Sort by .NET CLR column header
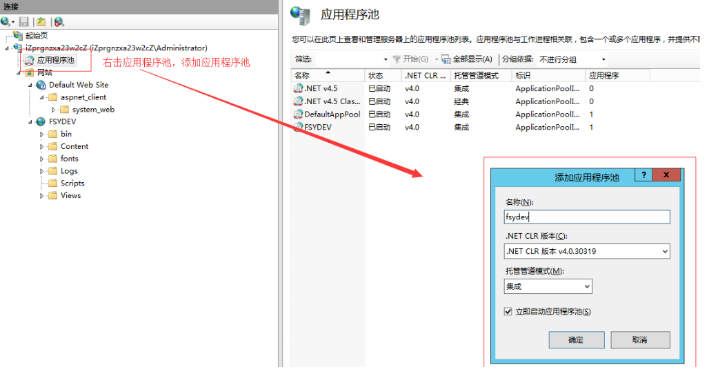The width and height of the screenshot is (708, 383). (x=425, y=75)
